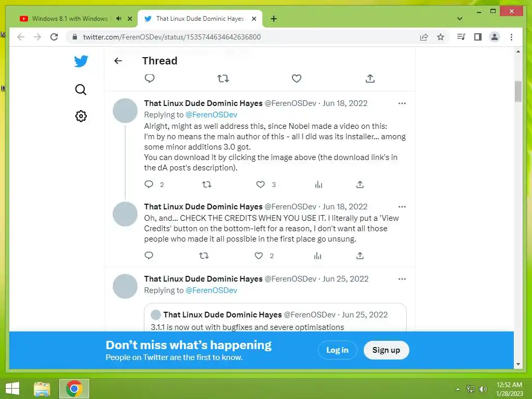Open Chrome media controls icon
This screenshot has width=532, height=399.
[x=461, y=37]
